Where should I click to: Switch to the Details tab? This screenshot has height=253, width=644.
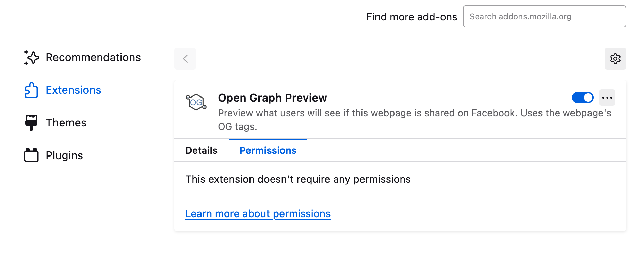point(201,151)
